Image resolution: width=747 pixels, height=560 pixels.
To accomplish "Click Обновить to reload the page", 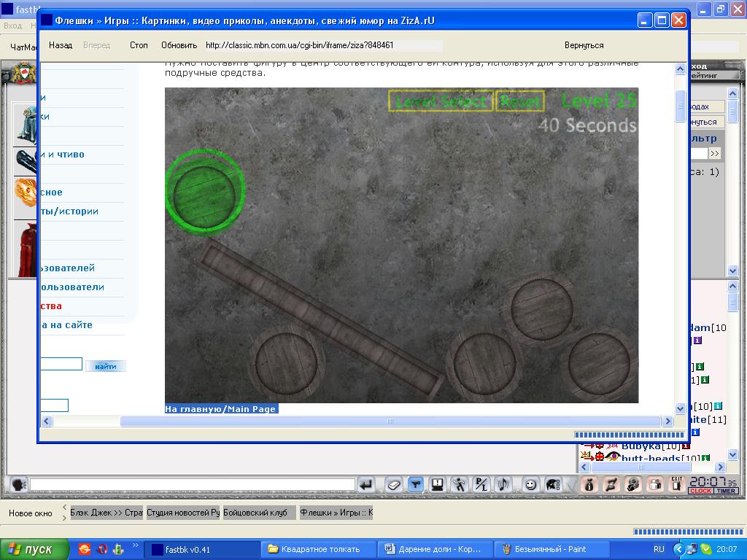I will pos(179,45).
